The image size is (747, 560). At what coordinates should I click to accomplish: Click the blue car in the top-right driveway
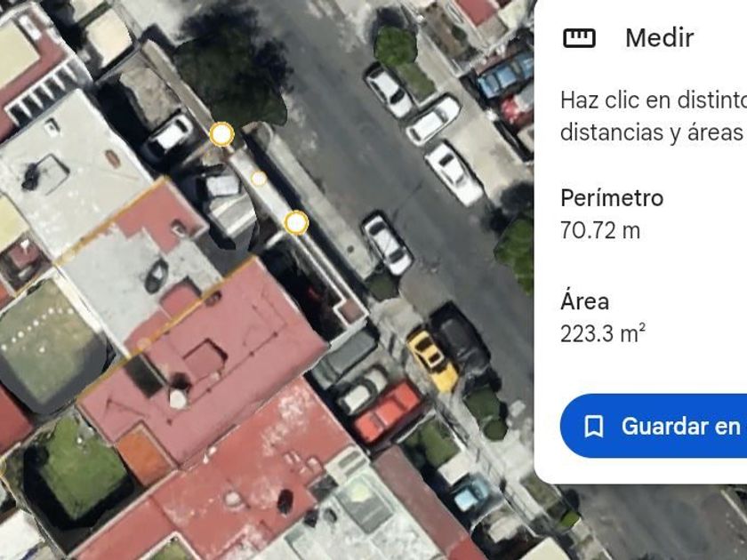point(505,75)
